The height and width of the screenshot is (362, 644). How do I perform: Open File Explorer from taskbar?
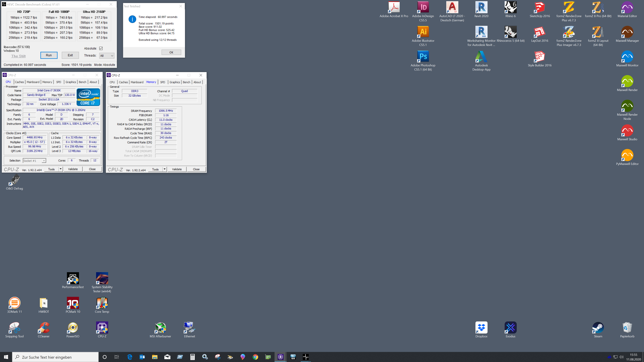(154, 357)
